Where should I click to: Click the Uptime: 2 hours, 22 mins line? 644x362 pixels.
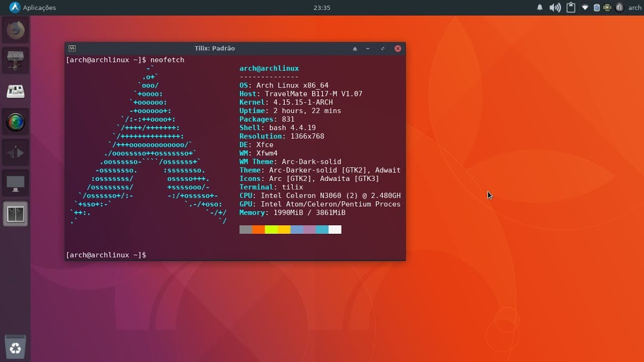(x=290, y=111)
